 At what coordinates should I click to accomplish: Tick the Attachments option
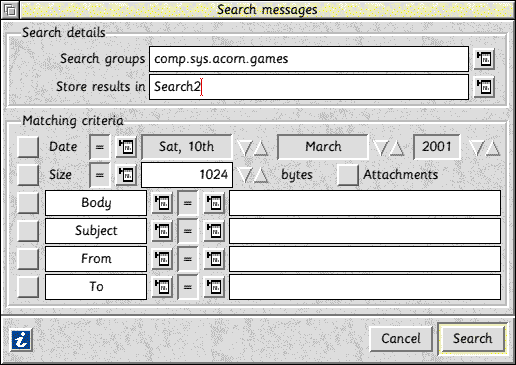point(348,175)
